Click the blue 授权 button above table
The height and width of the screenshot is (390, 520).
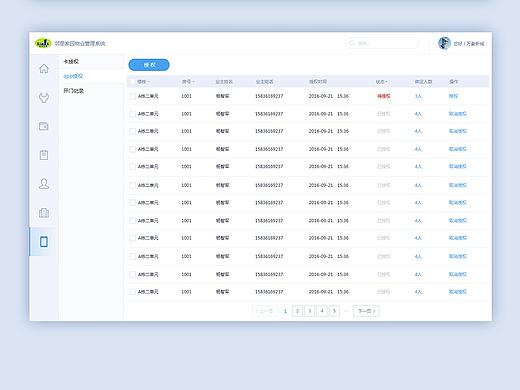tap(149, 65)
